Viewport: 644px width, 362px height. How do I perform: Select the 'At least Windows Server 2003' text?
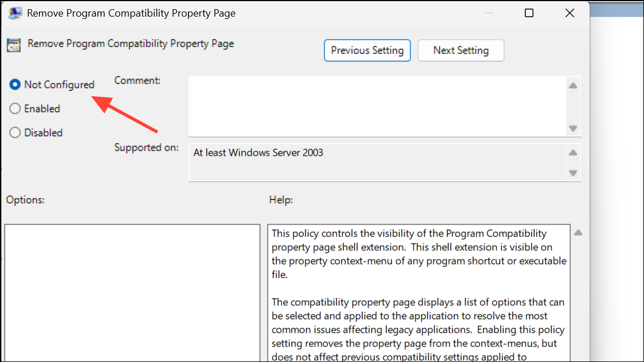pyautogui.click(x=257, y=152)
